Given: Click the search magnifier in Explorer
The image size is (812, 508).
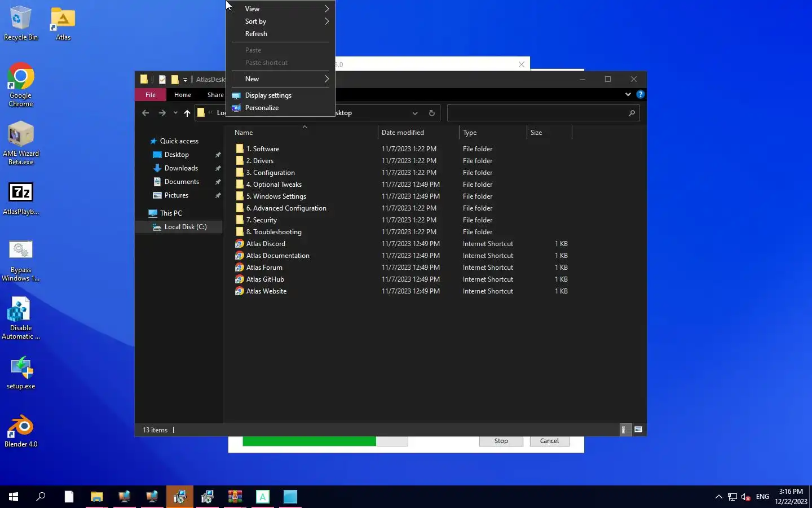Looking at the screenshot, I should point(632,113).
